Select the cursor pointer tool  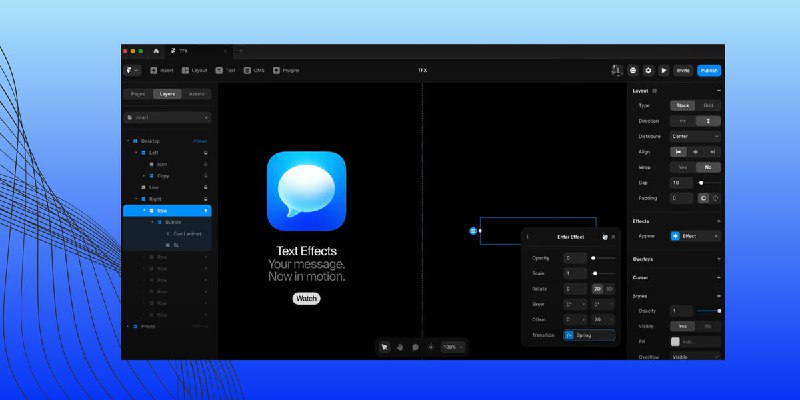click(385, 347)
